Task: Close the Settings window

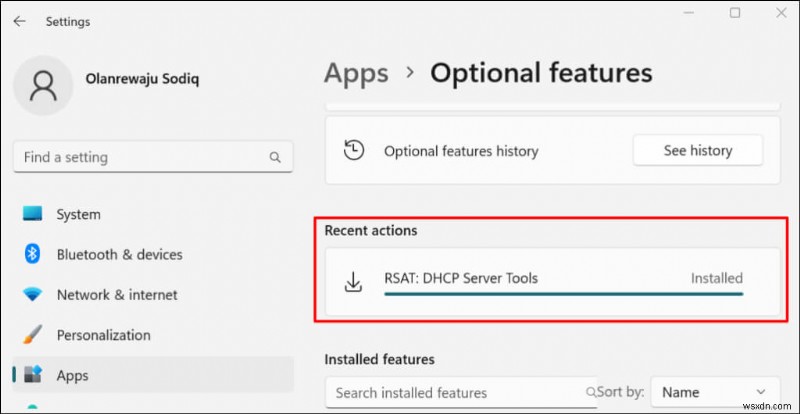Action: [781, 13]
